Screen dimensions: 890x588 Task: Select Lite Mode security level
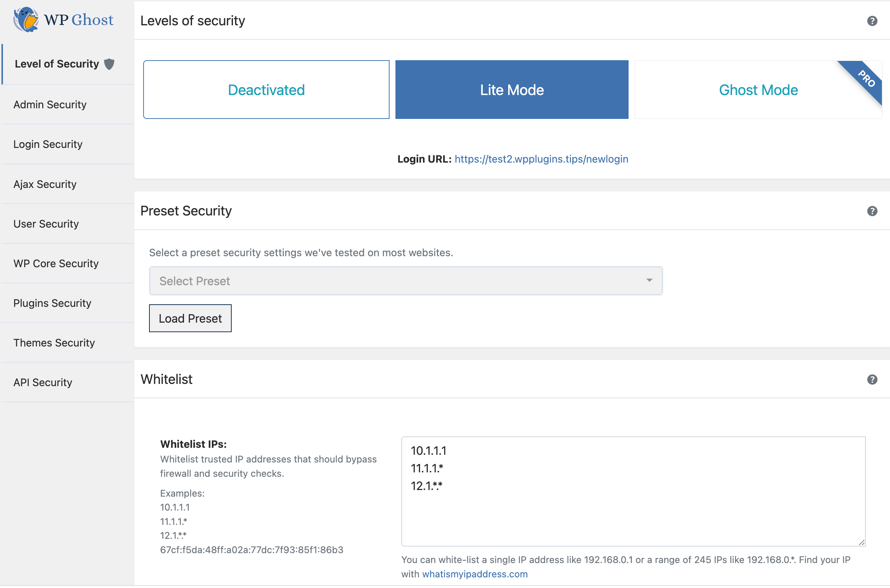511,90
